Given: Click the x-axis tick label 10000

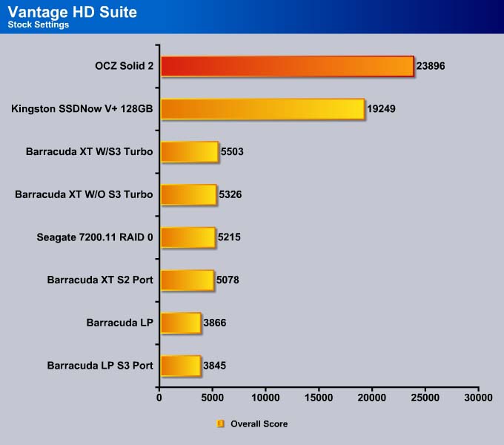Looking at the screenshot, I should coord(265,398).
